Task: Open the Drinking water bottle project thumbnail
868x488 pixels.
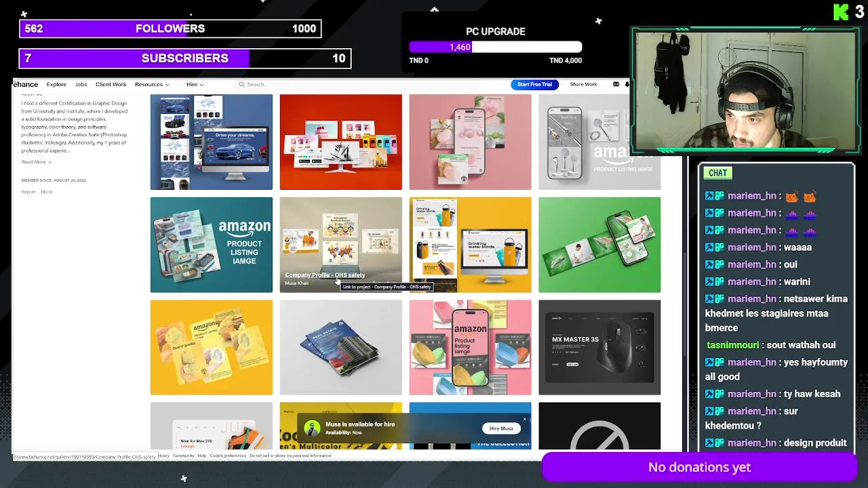Action: point(470,245)
